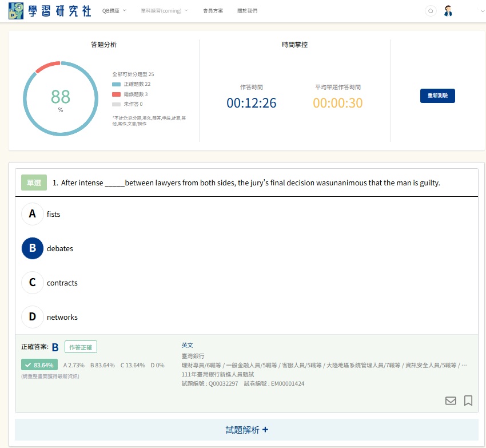Click the plus icon beside 試題解析
The width and height of the screenshot is (486, 448).
[265, 430]
